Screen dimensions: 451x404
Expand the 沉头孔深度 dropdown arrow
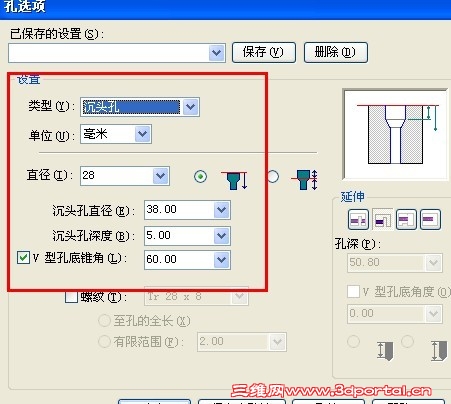(222, 236)
